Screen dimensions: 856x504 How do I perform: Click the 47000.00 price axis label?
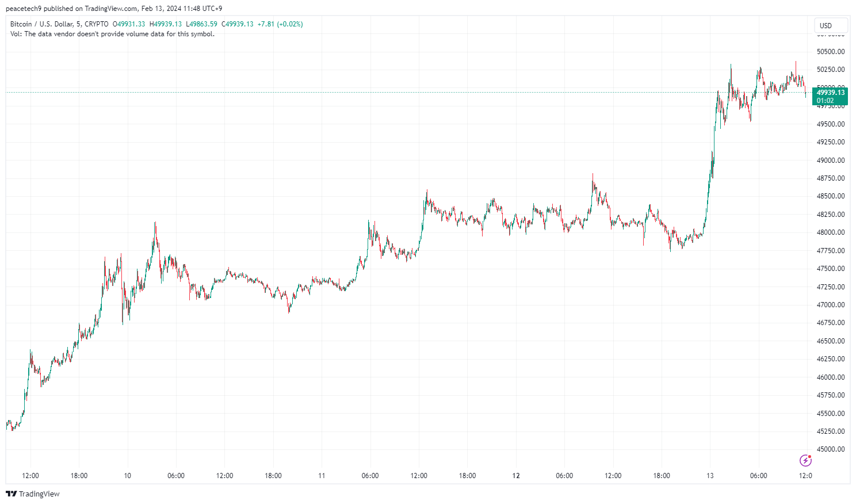click(x=831, y=305)
